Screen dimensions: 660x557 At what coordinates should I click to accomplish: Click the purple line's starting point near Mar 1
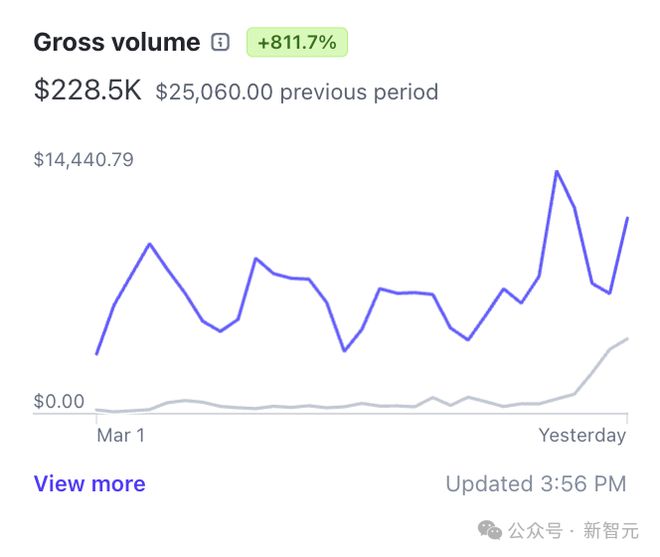97,354
